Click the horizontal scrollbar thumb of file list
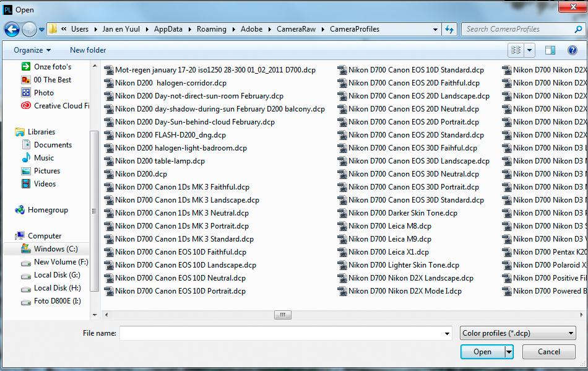The image size is (588, 371). [x=283, y=315]
